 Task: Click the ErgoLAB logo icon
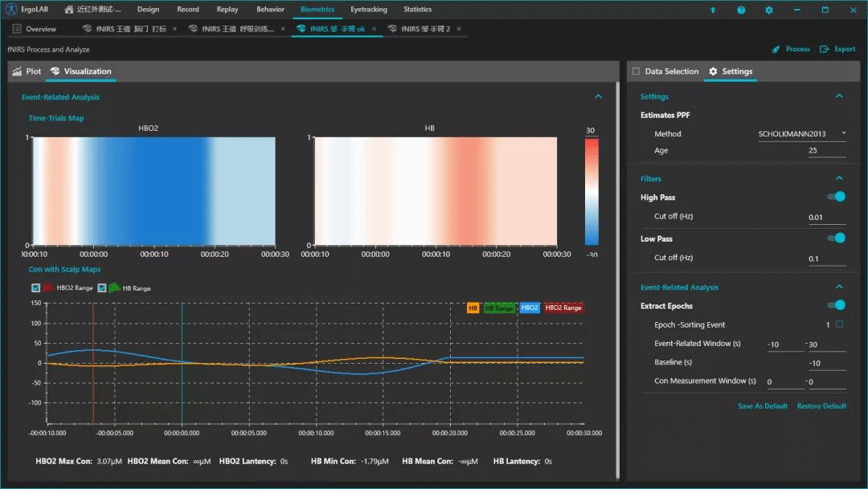[11, 10]
